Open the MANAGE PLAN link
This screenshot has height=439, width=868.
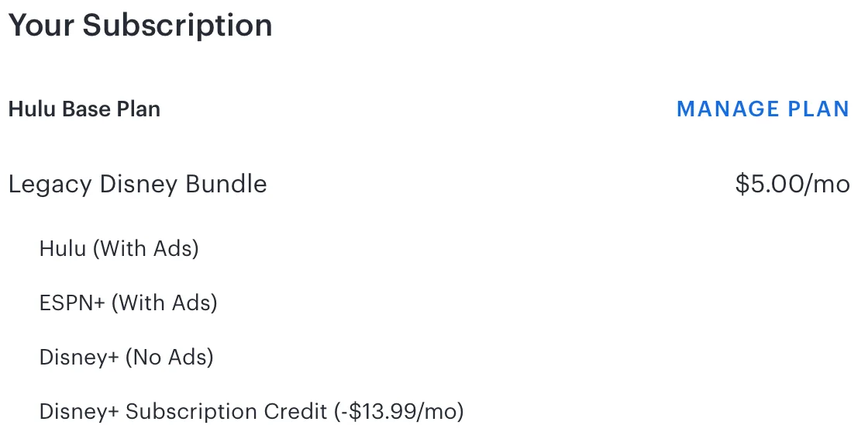[763, 109]
